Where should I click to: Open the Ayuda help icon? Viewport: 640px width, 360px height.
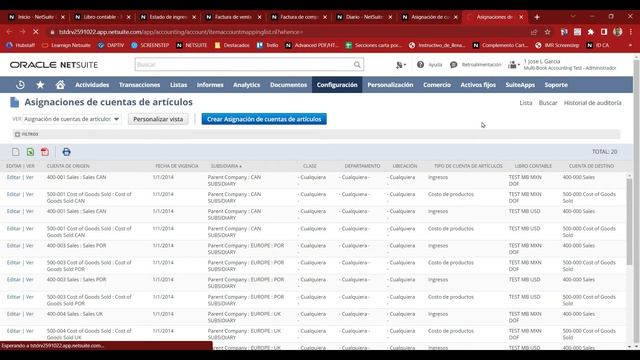pyautogui.click(x=420, y=64)
